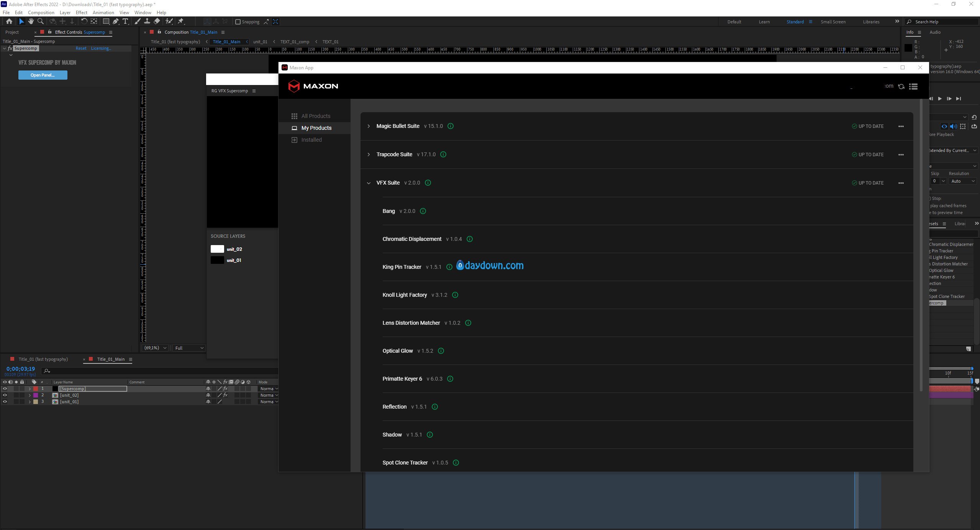
Task: Toggle Effect Controls panel lock
Action: tap(50, 32)
